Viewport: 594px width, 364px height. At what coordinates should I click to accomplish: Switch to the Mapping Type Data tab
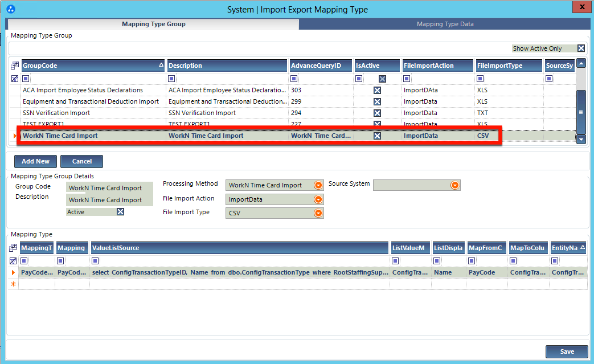tap(445, 24)
